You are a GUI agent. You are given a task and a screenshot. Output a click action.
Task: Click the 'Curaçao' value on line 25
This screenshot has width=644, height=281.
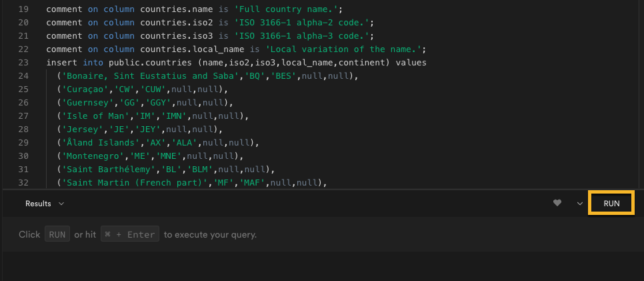pyautogui.click(x=85, y=89)
